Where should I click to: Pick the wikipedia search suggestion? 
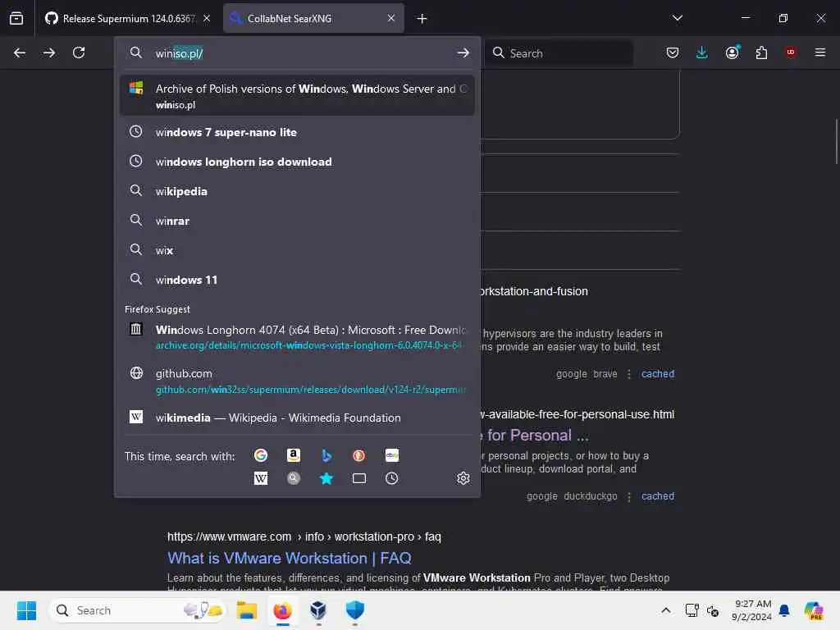[297, 191]
